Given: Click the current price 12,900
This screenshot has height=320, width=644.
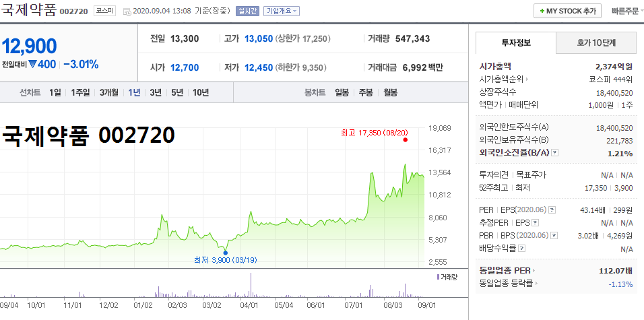Looking at the screenshot, I should 29,46.
